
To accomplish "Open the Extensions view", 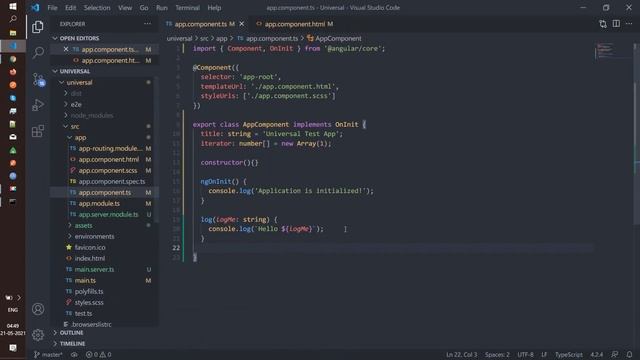I will [x=38, y=131].
